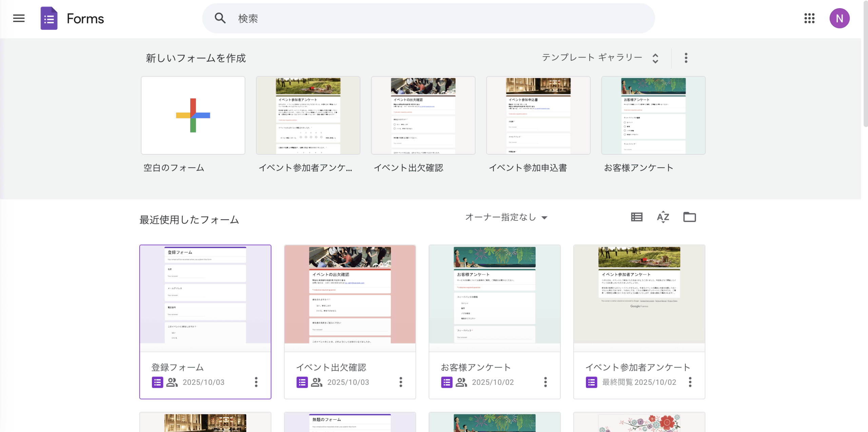Open three-dot menu for イベント参加者アンケート card
868x432 pixels.
pyautogui.click(x=690, y=382)
